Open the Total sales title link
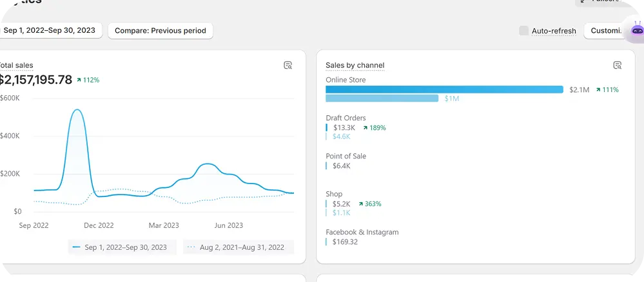 [15, 65]
